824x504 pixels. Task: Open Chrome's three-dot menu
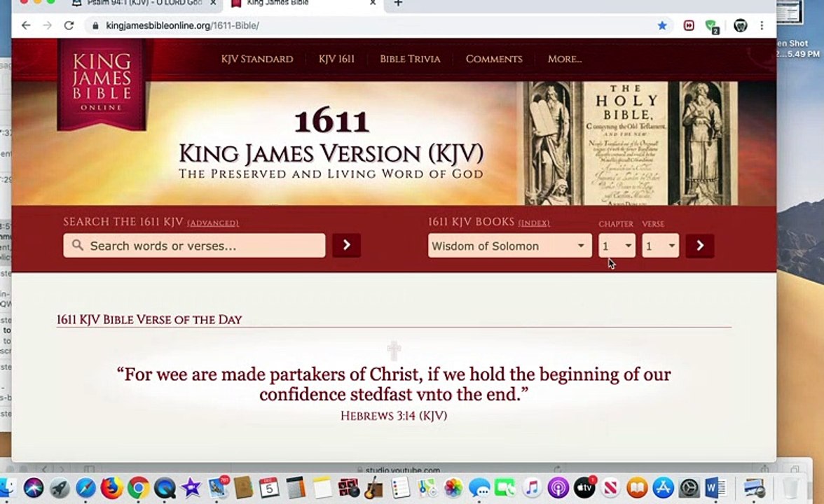pos(762,25)
